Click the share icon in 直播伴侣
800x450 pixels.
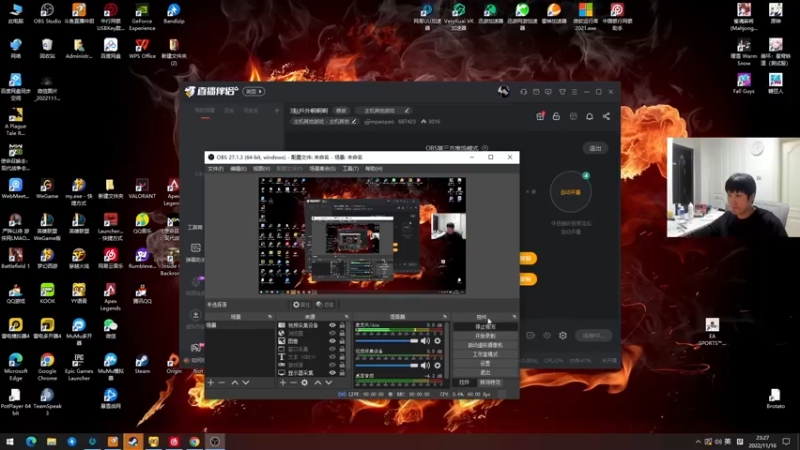(606, 116)
